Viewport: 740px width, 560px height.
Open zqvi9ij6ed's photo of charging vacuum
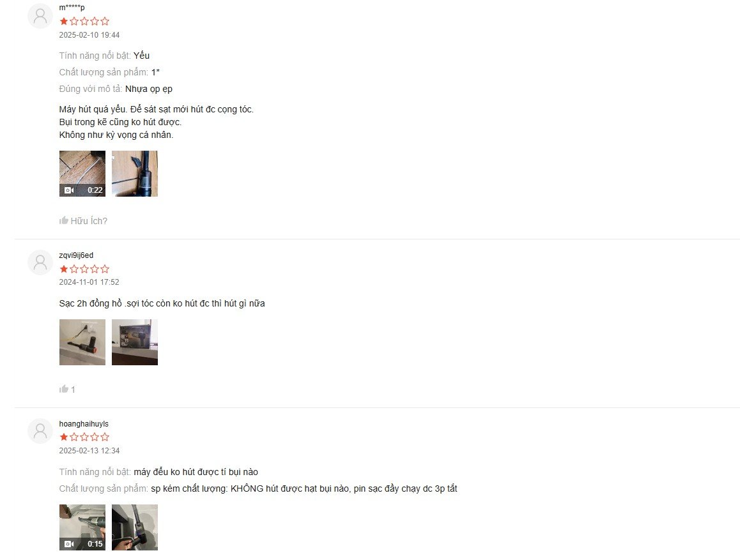tap(82, 342)
